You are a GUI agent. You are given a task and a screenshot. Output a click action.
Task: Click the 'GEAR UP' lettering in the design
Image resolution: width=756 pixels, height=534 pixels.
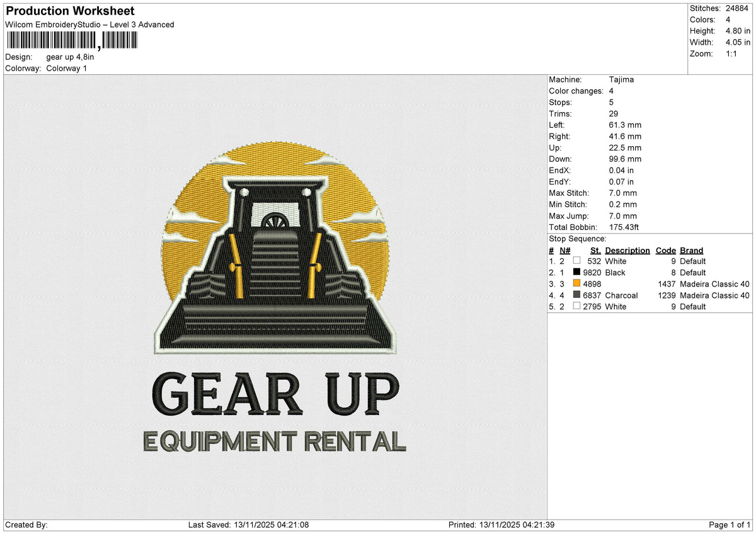[x=275, y=394]
